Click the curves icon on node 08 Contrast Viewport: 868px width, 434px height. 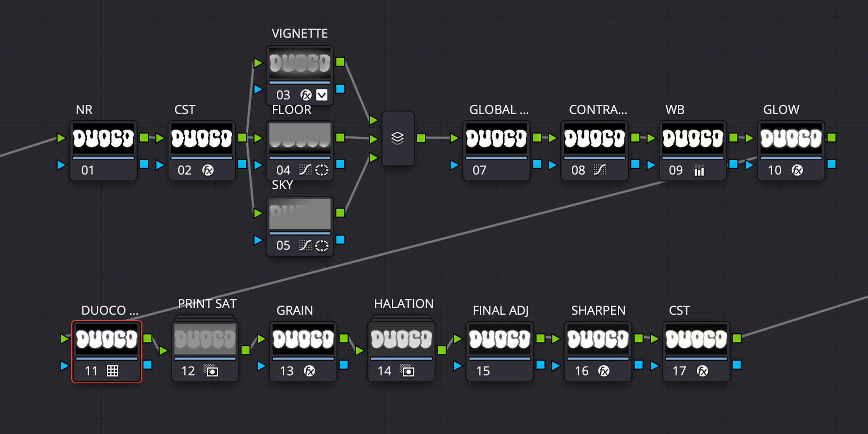click(x=600, y=170)
